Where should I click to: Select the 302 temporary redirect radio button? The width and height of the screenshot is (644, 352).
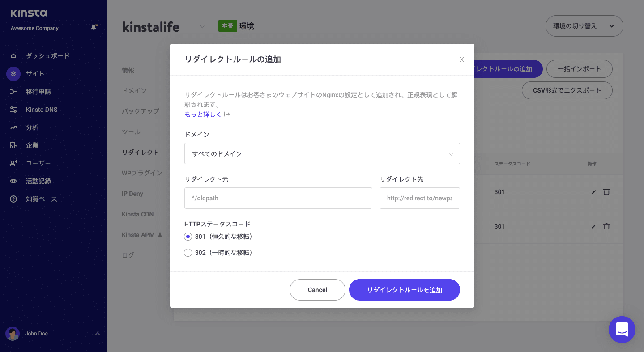tap(188, 252)
